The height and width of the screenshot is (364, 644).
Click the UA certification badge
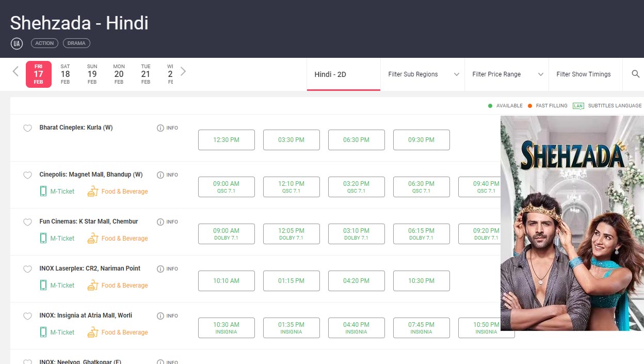coord(17,43)
